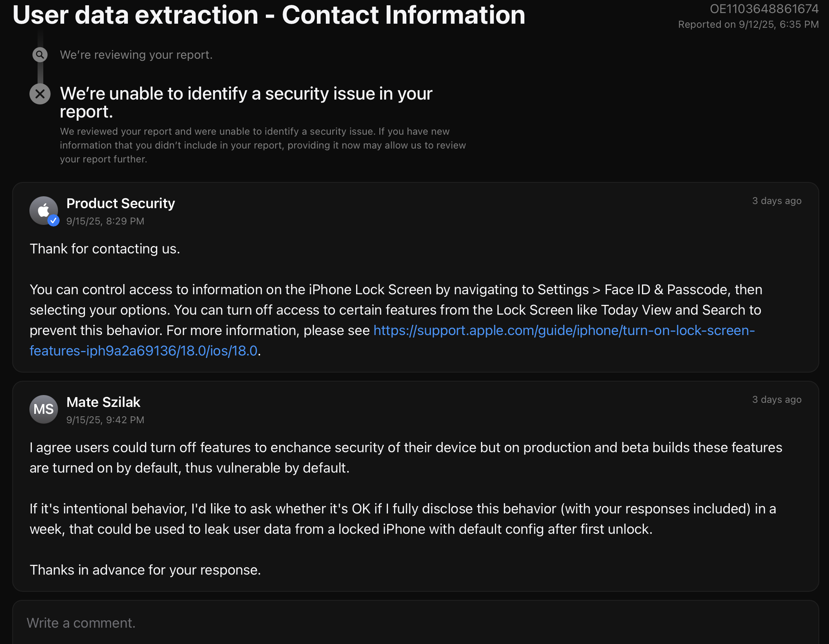Click the 9/15/25, 9:42 PM timestamp
This screenshot has width=829, height=644.
click(105, 420)
